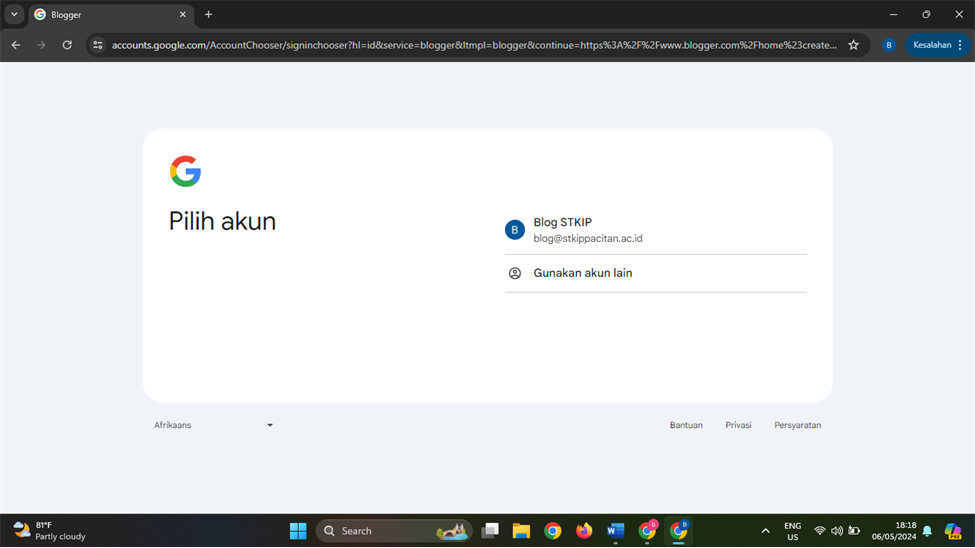Open the volume speaker icon
This screenshot has height=548, width=975.
[x=837, y=531]
